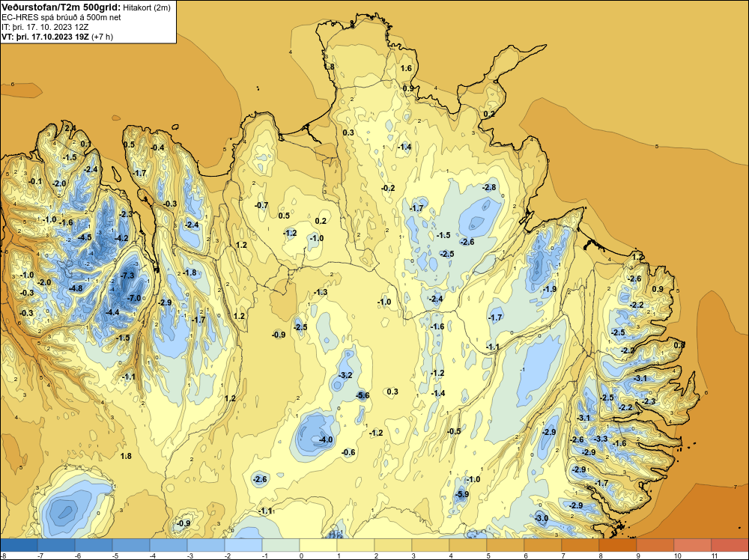
Task: Click legend tick label 5
Action: click(488, 556)
